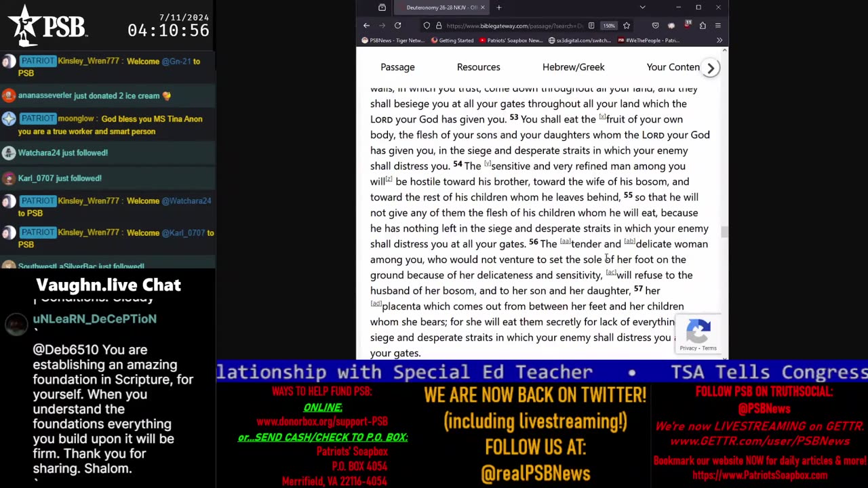
Task: Save page to Pocket
Action: tap(655, 26)
